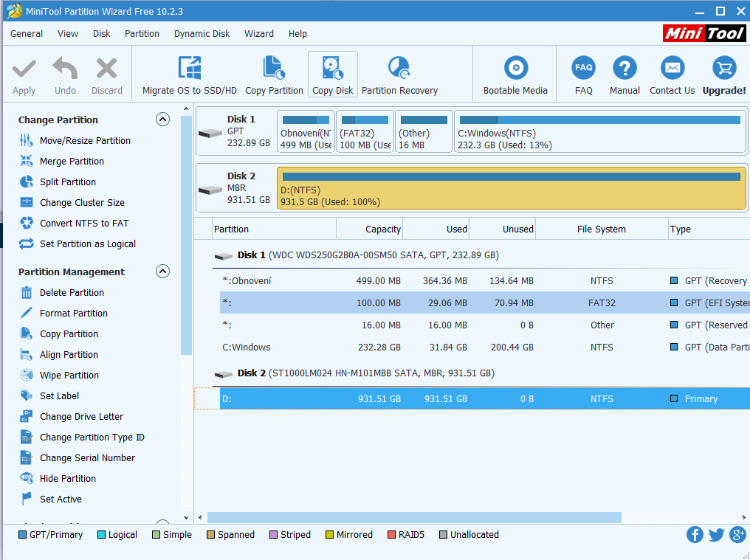Collapse the Change Partition section
This screenshot has height=560, width=750.
(163, 120)
